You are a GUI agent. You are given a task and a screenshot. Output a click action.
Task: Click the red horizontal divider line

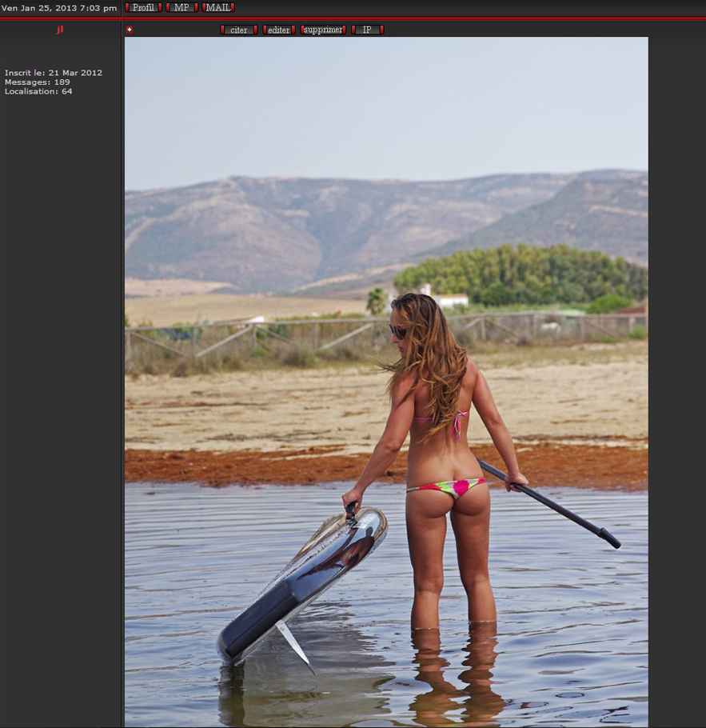(353, 18)
